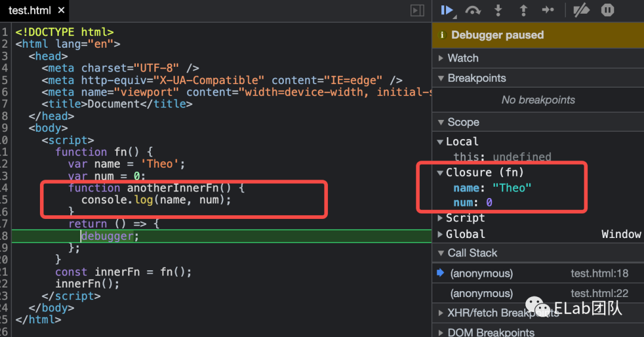Click the <title>Document</title> line

click(117, 104)
